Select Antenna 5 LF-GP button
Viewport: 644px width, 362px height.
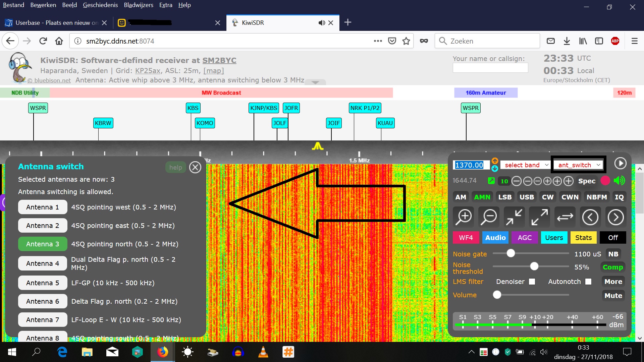(43, 283)
